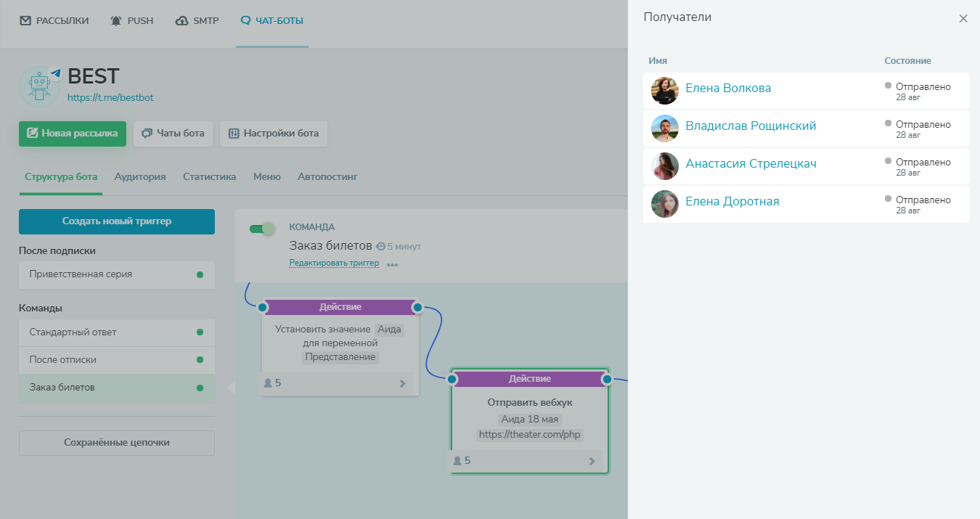Click the BEST bot robot avatar icon
Viewport: 980px width, 519px height.
click(39, 87)
